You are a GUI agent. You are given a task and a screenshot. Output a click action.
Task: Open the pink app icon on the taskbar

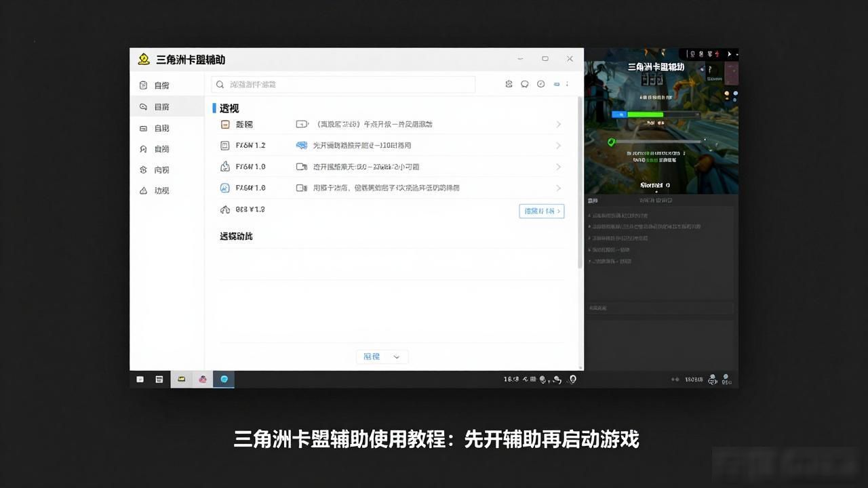coord(202,380)
